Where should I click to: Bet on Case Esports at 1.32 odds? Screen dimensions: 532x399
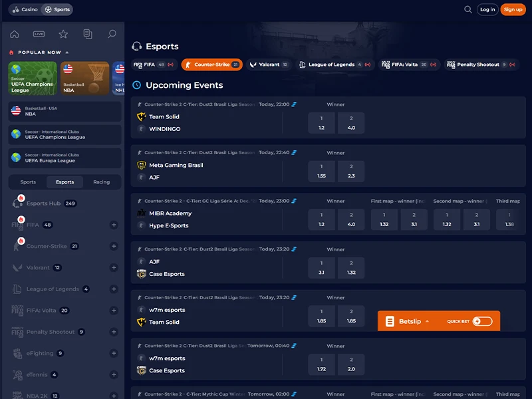click(351, 268)
